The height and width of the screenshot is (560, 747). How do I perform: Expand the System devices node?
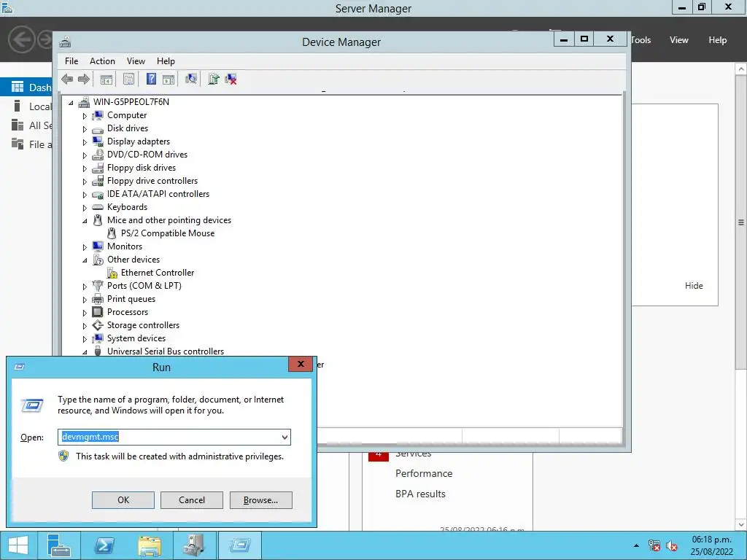[x=85, y=339]
